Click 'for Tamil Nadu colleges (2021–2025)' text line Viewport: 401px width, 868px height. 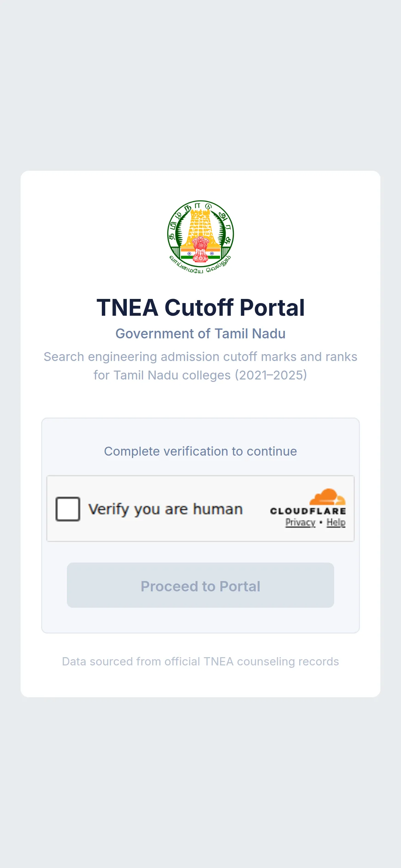200,375
